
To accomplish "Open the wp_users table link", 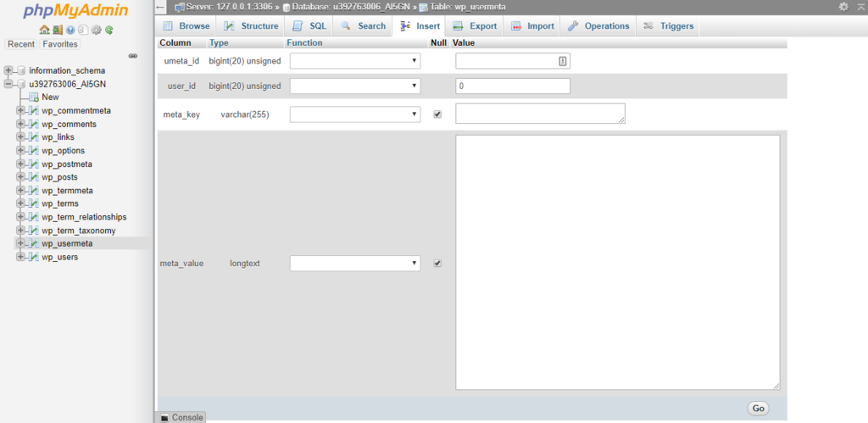I will tap(59, 257).
